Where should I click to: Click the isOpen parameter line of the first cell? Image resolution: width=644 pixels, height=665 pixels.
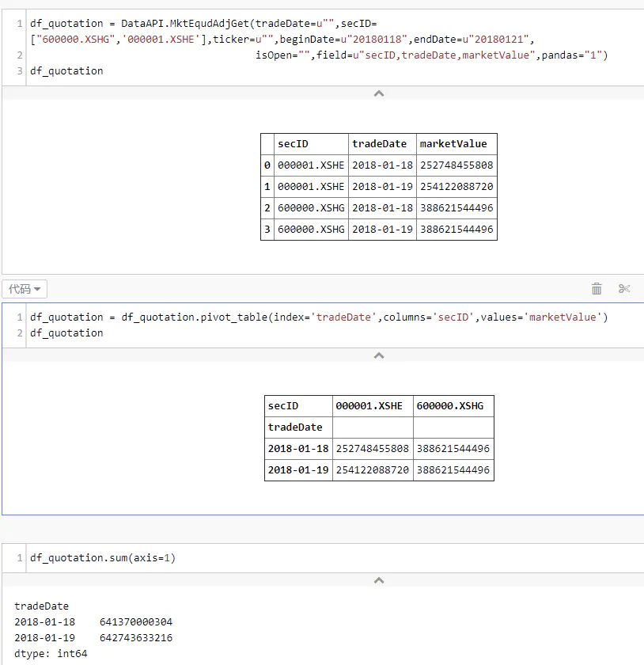coord(432,55)
